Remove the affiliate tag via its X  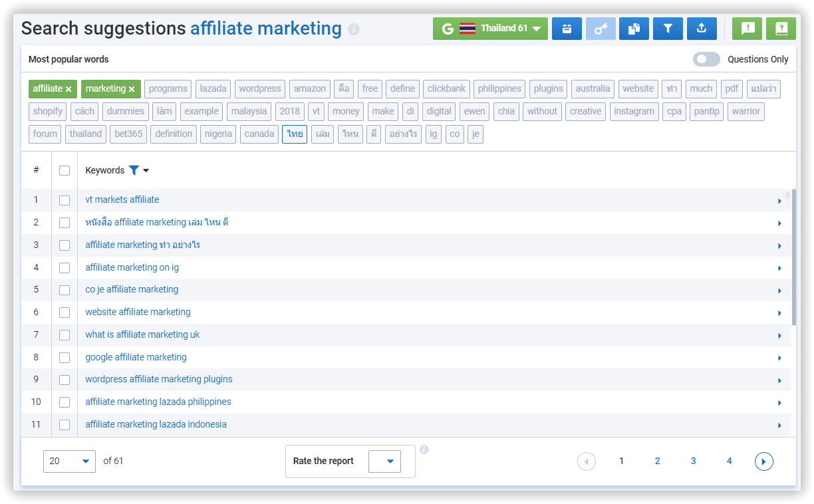click(x=68, y=89)
